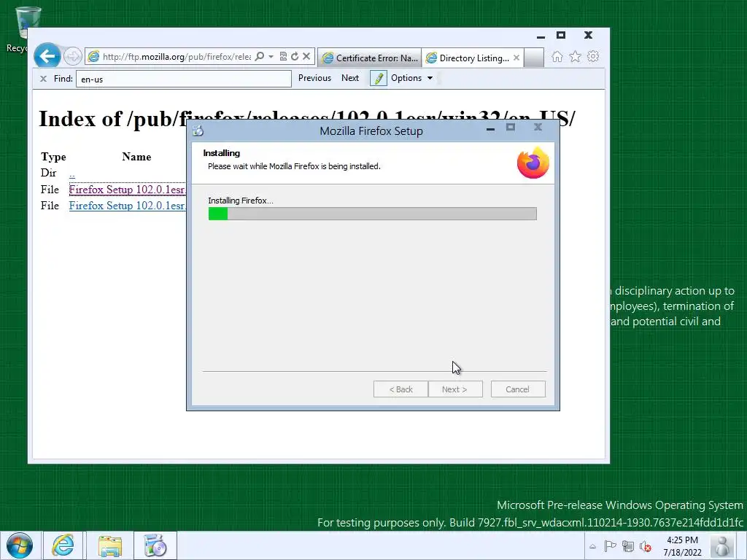
Task: Toggle highlight all matches pencil icon
Action: (379, 78)
